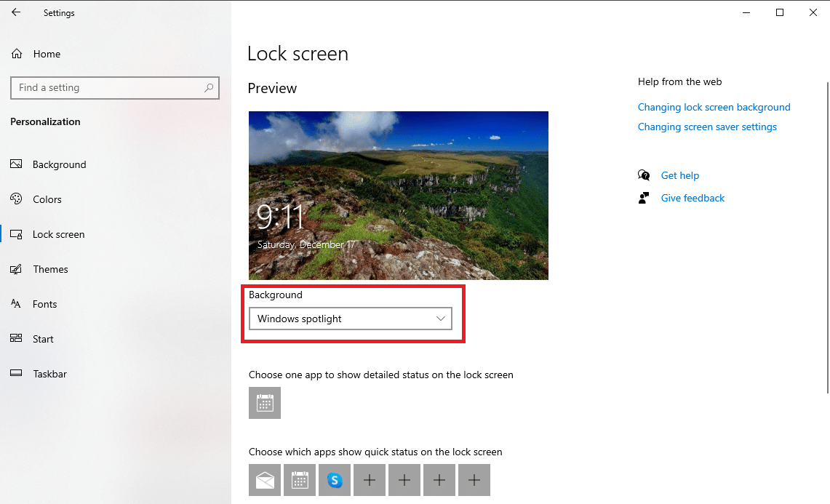830x504 pixels.
Task: Minimize the Settings window
Action: (x=746, y=12)
